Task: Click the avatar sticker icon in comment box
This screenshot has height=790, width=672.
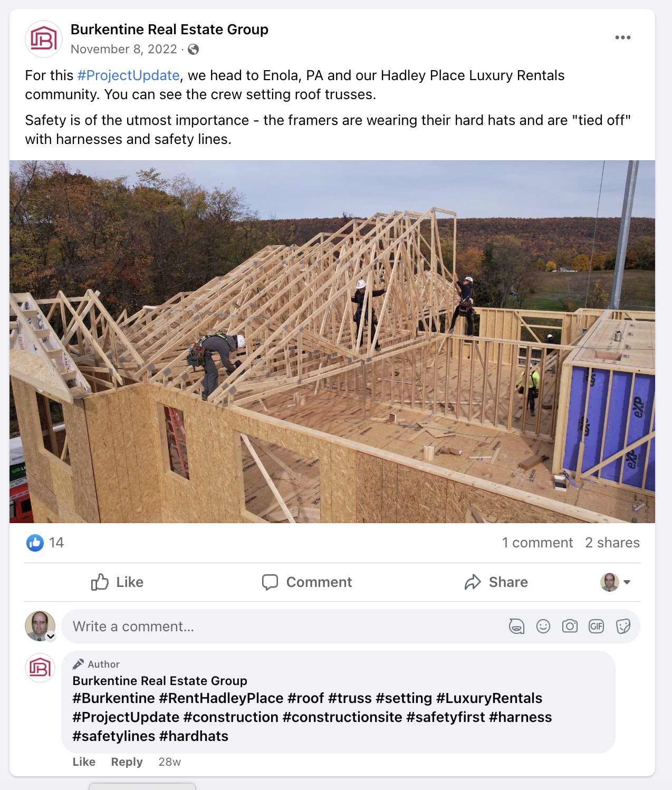Action: coord(516,626)
